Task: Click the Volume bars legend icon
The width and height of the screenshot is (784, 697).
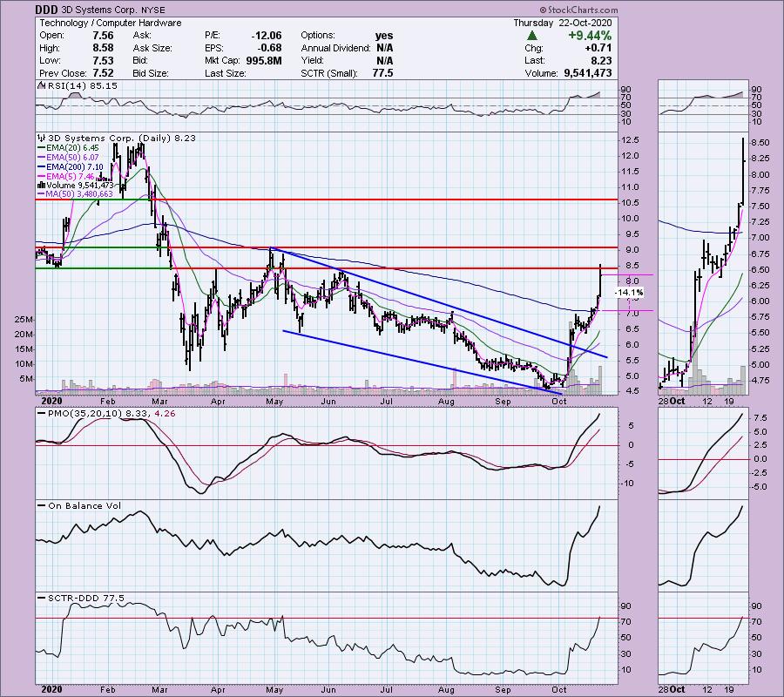Action: tap(40, 184)
